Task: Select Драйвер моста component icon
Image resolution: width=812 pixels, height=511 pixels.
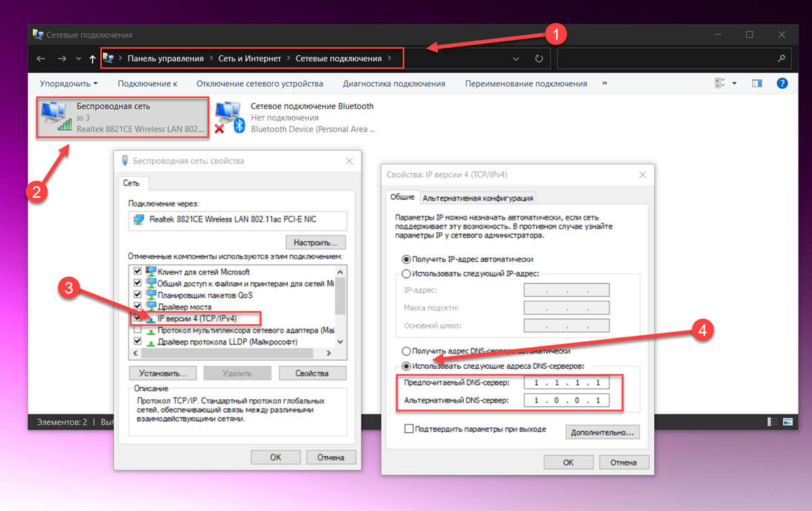Action: (151, 306)
